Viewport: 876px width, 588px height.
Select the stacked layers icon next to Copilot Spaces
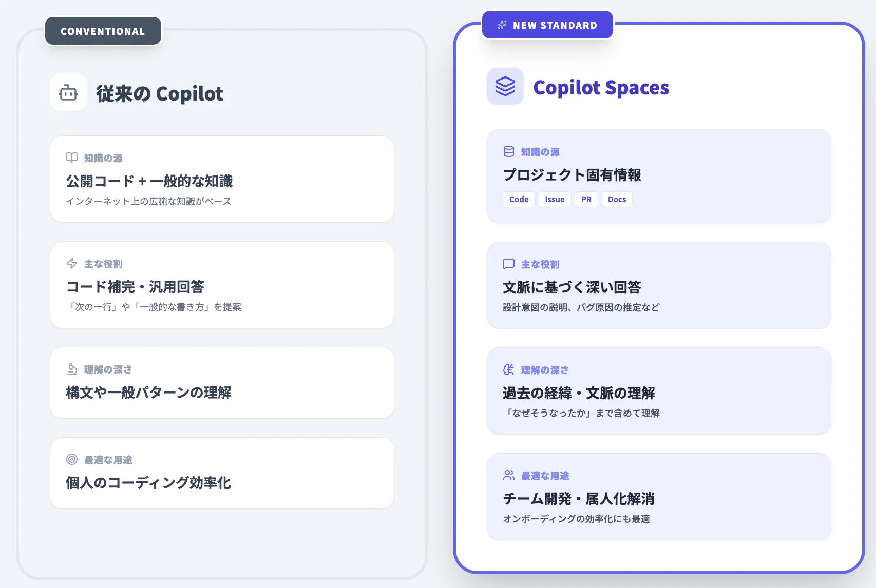coord(505,87)
